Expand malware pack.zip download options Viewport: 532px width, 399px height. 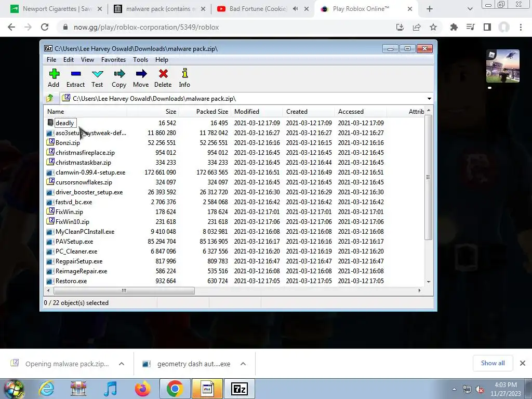tap(122, 364)
